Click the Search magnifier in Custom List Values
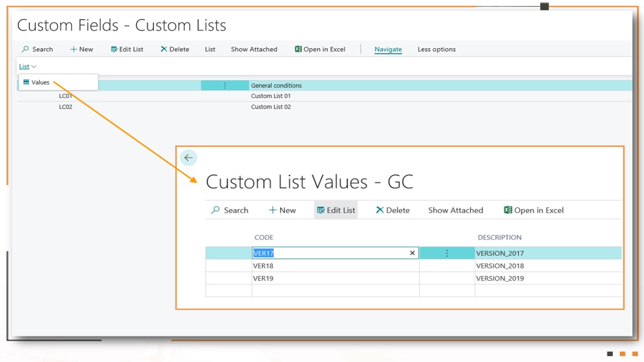This screenshot has height=362, width=644. [215, 210]
